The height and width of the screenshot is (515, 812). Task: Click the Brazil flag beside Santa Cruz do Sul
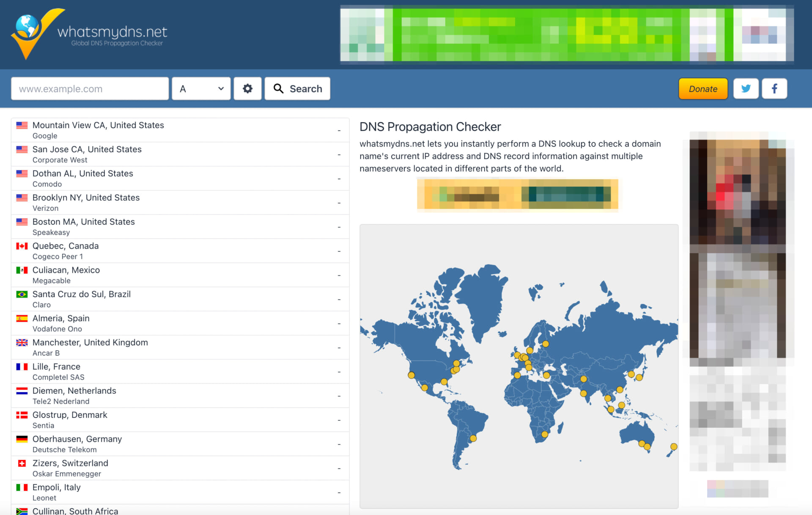coord(22,294)
